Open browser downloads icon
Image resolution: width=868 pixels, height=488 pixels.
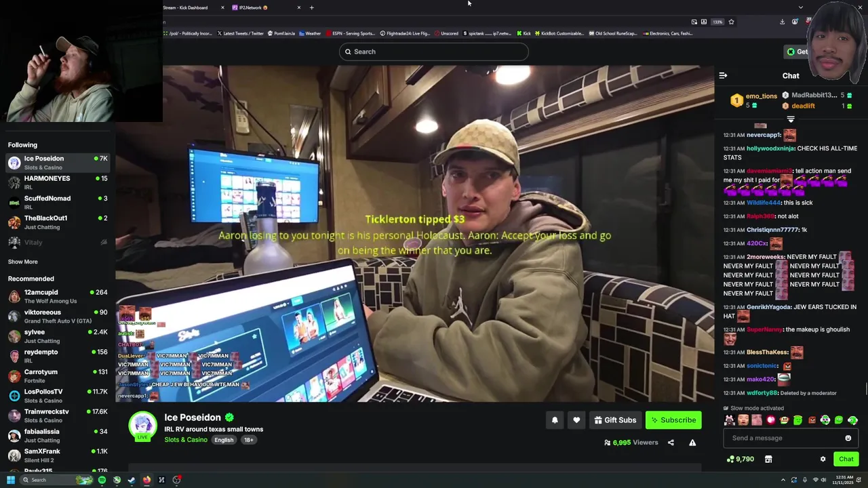click(x=782, y=22)
